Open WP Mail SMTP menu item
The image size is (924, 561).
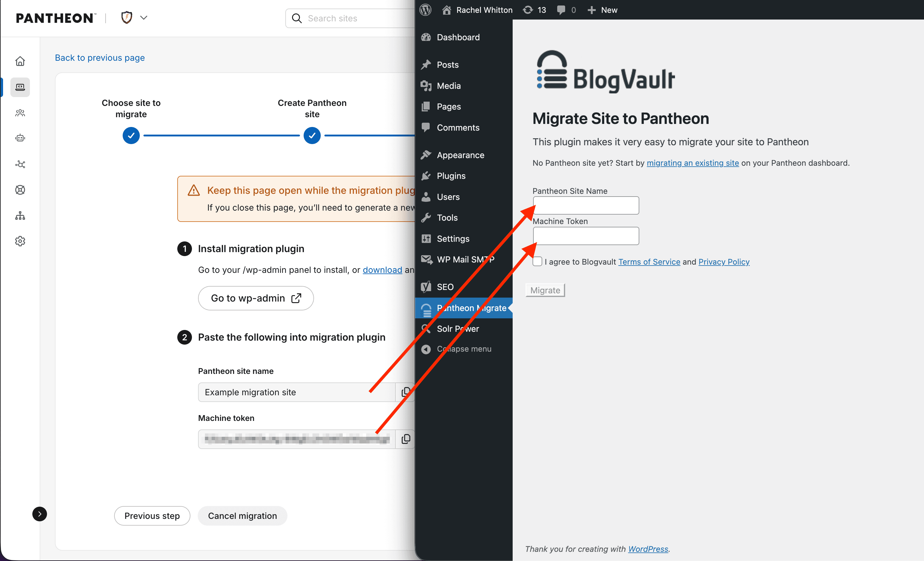click(464, 259)
